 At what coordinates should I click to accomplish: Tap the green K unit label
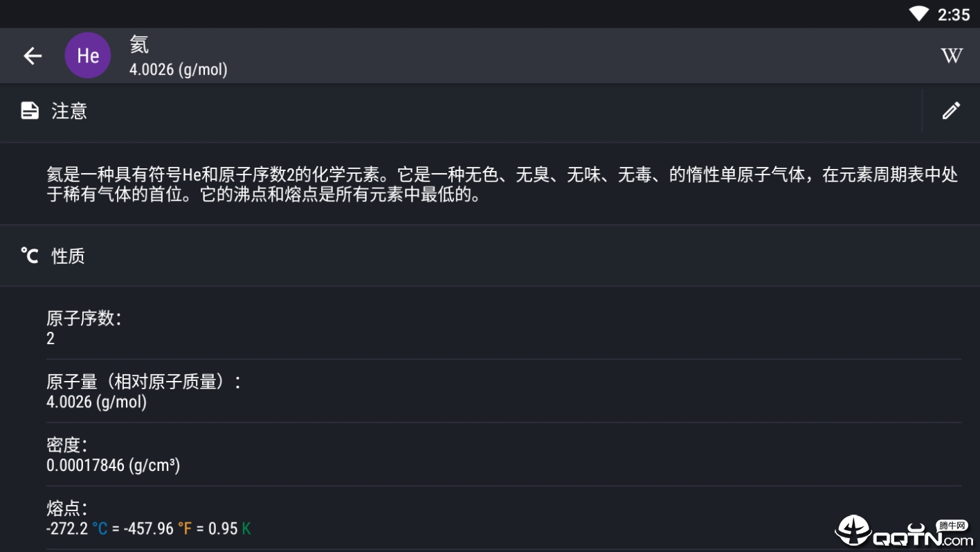[x=246, y=529]
